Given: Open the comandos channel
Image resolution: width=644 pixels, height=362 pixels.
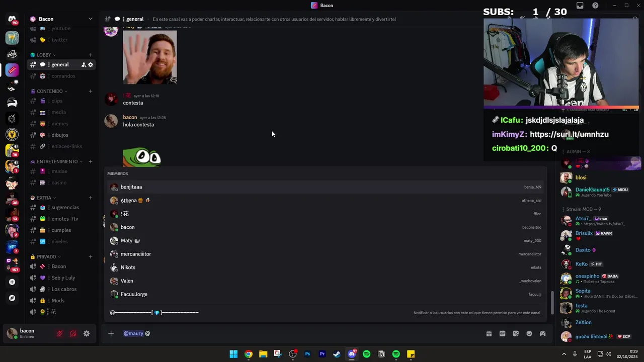Looking at the screenshot, I should point(61,76).
